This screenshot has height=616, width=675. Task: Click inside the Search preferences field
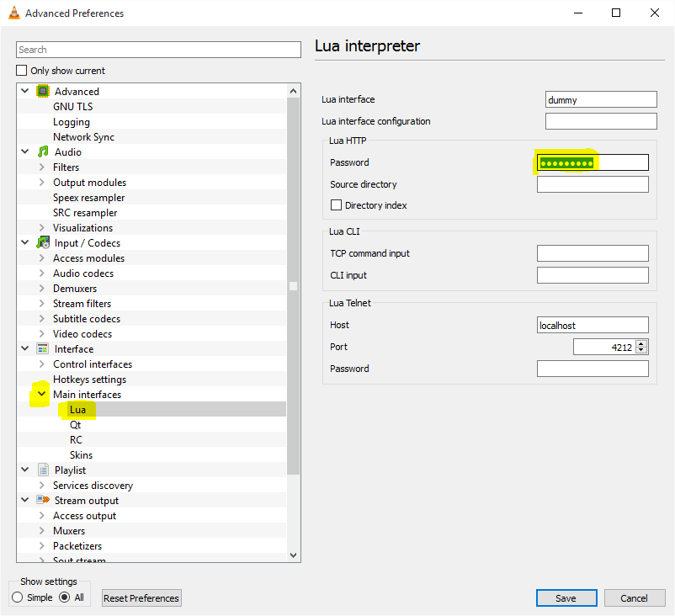tap(158, 50)
